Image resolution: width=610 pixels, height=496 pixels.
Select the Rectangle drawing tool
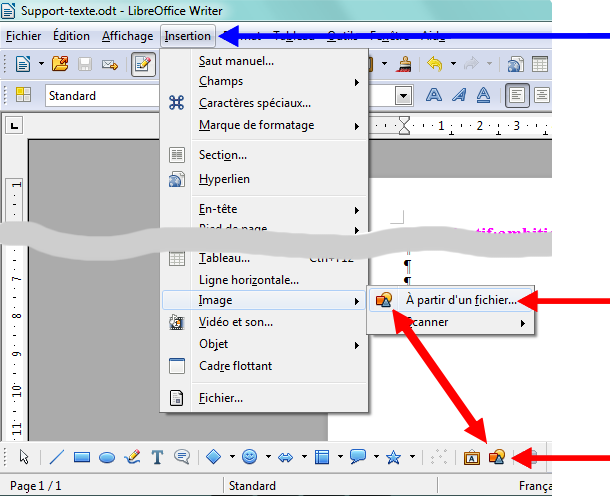[x=82, y=457]
